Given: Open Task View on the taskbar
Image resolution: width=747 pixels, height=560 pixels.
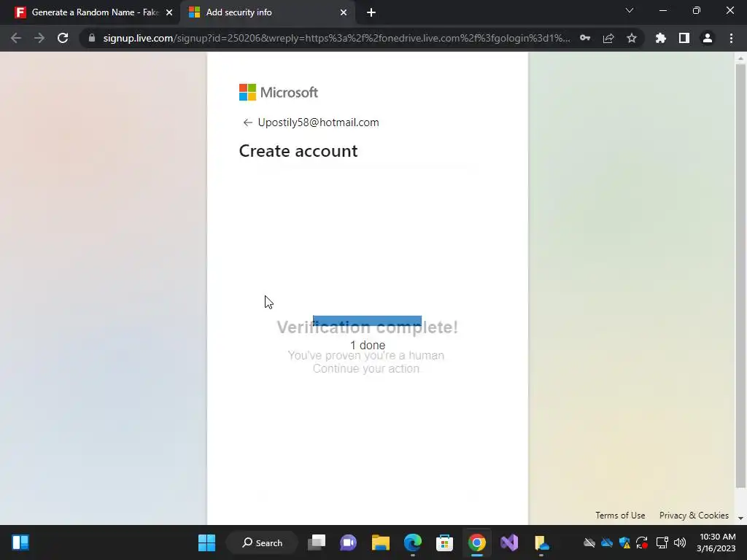Looking at the screenshot, I should (x=317, y=542).
